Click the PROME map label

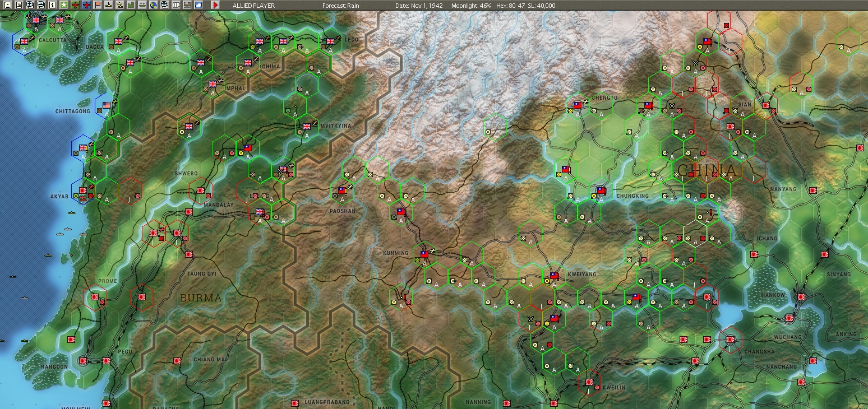(108, 281)
